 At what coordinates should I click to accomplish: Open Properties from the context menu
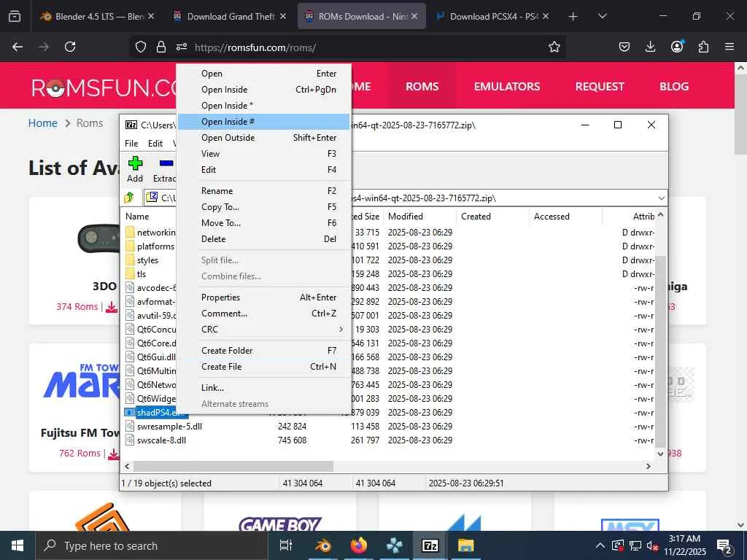[264, 297]
